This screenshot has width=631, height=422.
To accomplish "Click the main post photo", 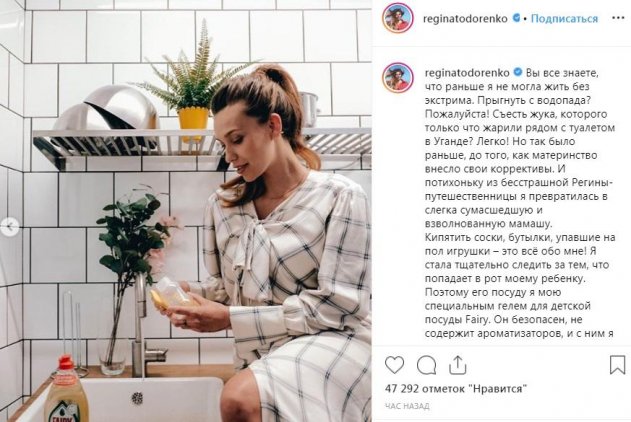I will pos(186,211).
